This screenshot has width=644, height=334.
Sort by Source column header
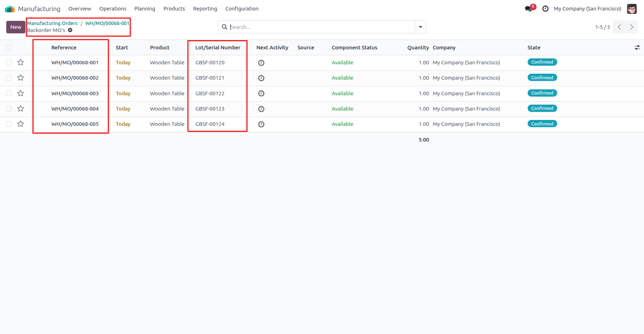306,48
